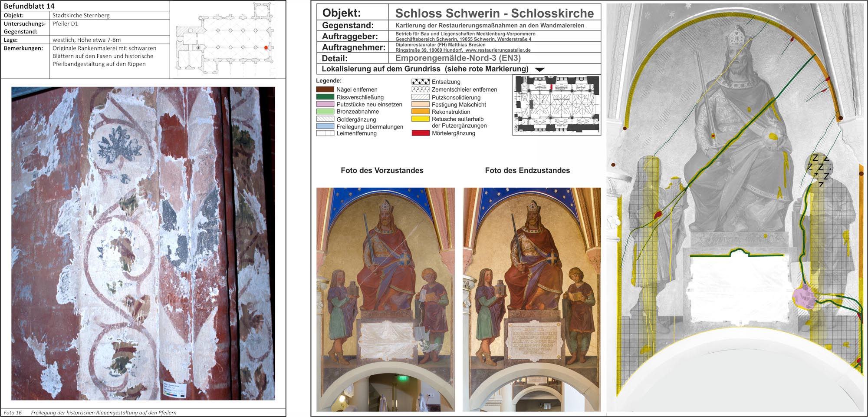Click the 'Foto des Vorzustandes' heading
Screen dimensions: 868x417
pyautogui.click(x=382, y=170)
